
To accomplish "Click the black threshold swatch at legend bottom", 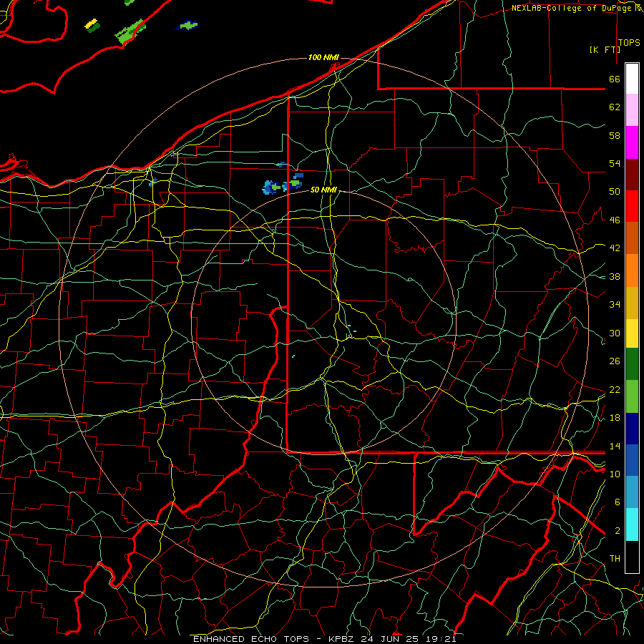I will click(x=632, y=557).
